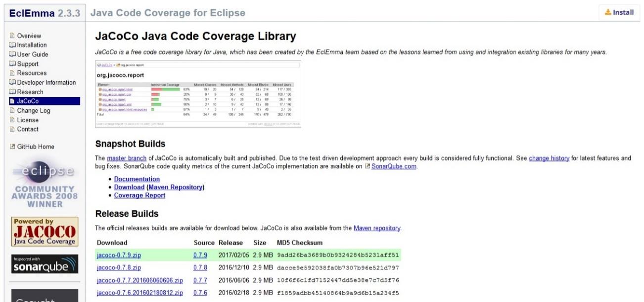Follow the Maven repository link in Release Builds
Viewport: 644px width, 302px height.
(377, 228)
